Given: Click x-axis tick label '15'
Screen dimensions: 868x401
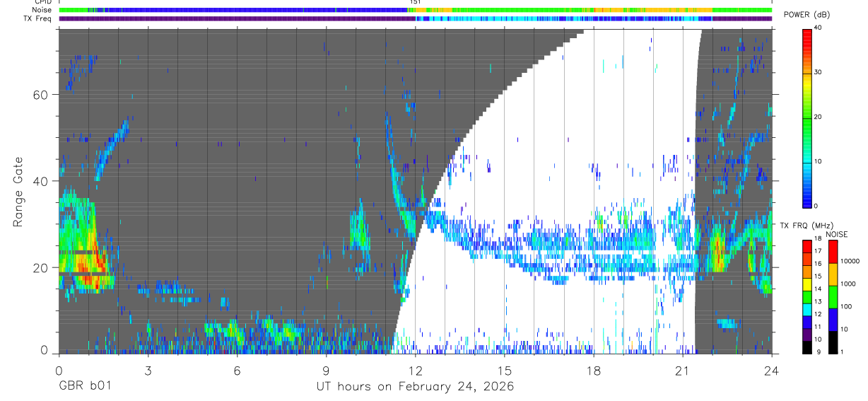Looking at the screenshot, I should pos(504,371).
